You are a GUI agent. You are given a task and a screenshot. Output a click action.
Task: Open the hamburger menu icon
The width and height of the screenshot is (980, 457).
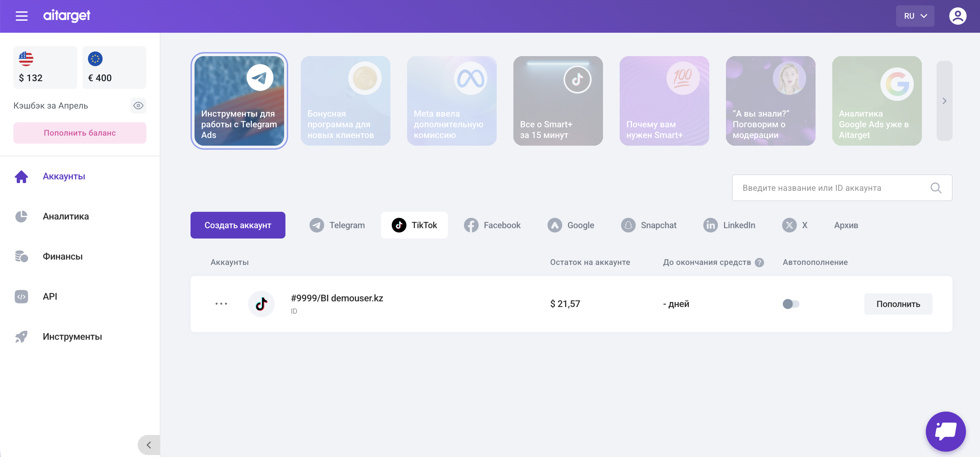(22, 16)
